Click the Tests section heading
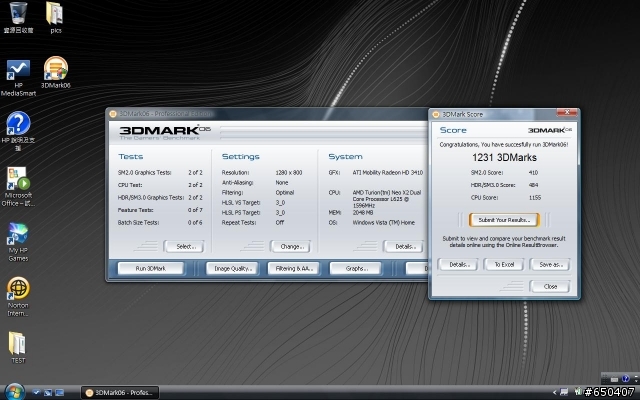Screen dimensions: 640x400 click(x=131, y=156)
